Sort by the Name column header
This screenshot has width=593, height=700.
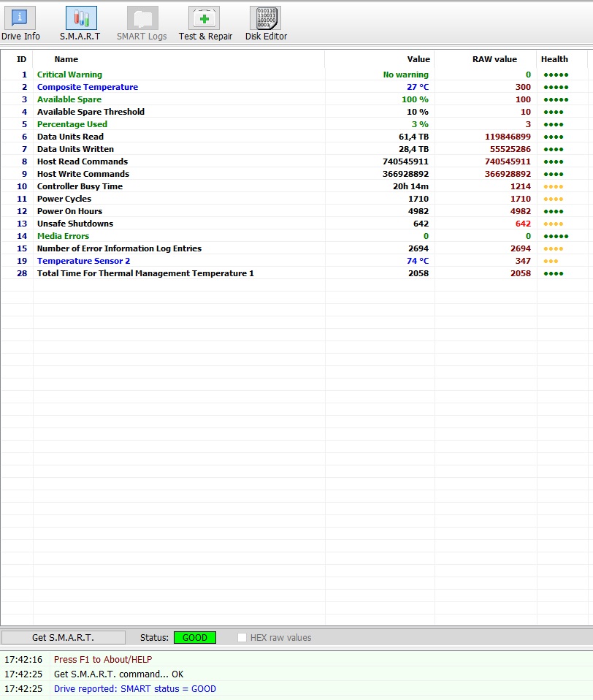66,59
